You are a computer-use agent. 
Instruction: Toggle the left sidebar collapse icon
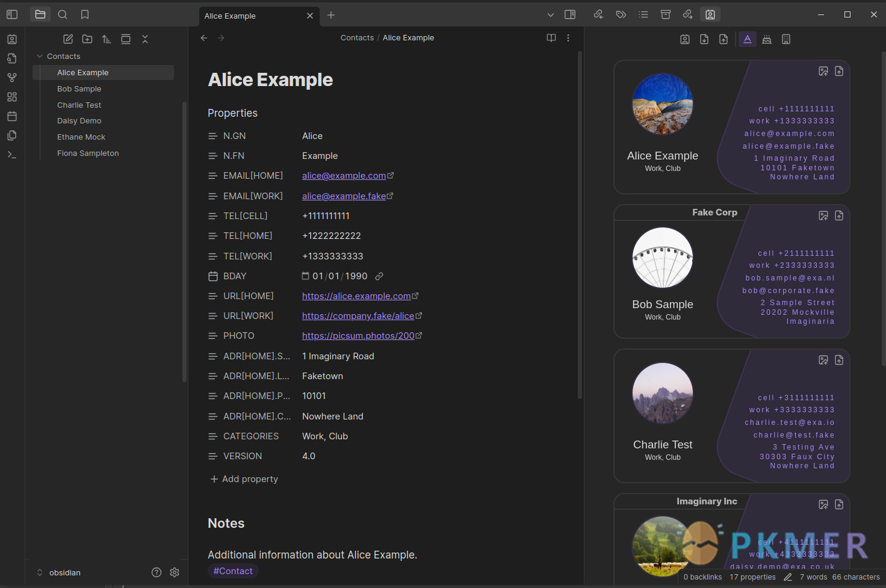point(12,14)
